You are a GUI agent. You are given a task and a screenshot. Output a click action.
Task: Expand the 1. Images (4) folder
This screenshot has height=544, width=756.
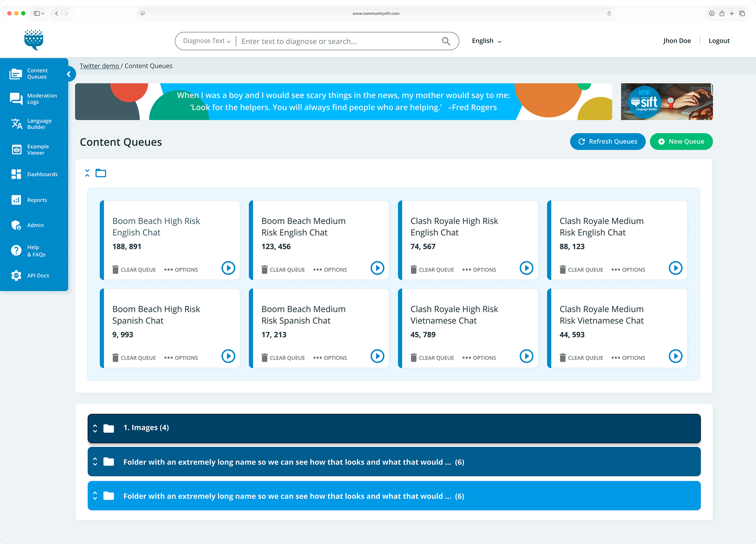(x=95, y=428)
